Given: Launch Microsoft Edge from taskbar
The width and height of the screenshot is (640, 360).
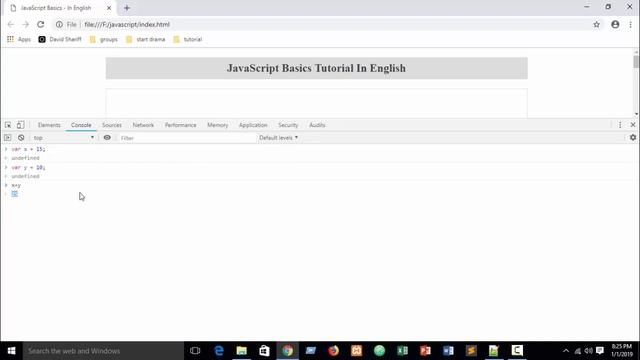Looking at the screenshot, I should (219, 351).
